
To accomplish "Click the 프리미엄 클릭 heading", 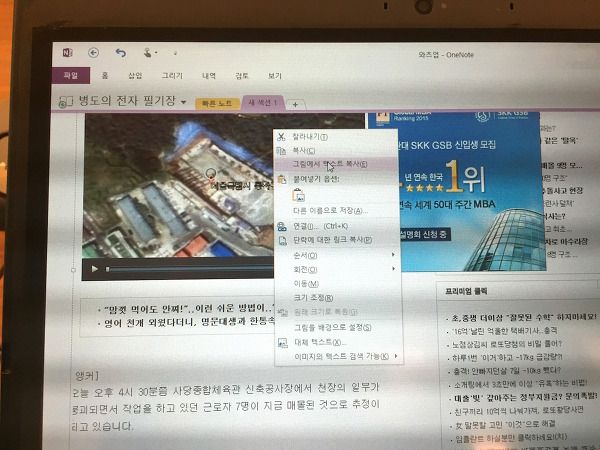I will pos(466,291).
